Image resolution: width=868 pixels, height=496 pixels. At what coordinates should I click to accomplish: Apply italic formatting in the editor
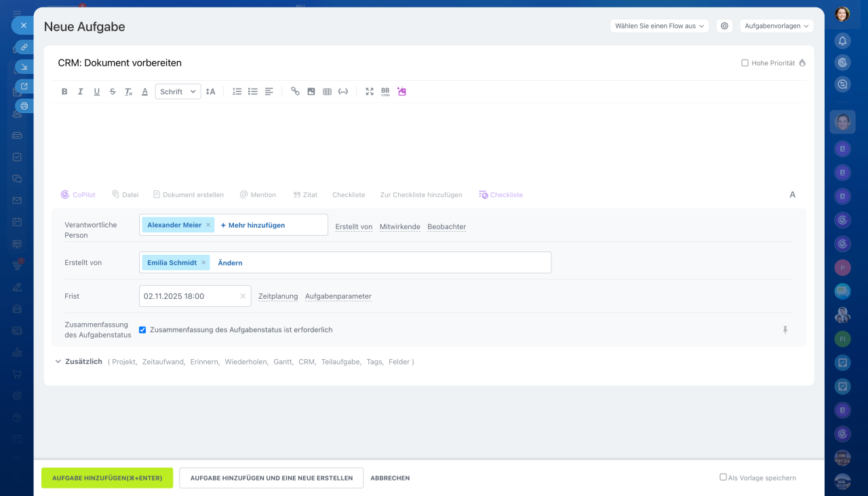(x=81, y=91)
